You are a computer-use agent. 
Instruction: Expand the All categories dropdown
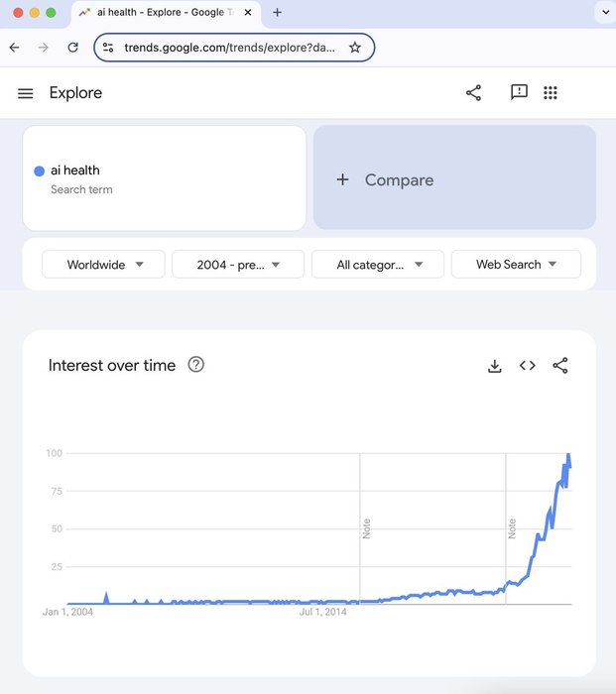(x=376, y=265)
